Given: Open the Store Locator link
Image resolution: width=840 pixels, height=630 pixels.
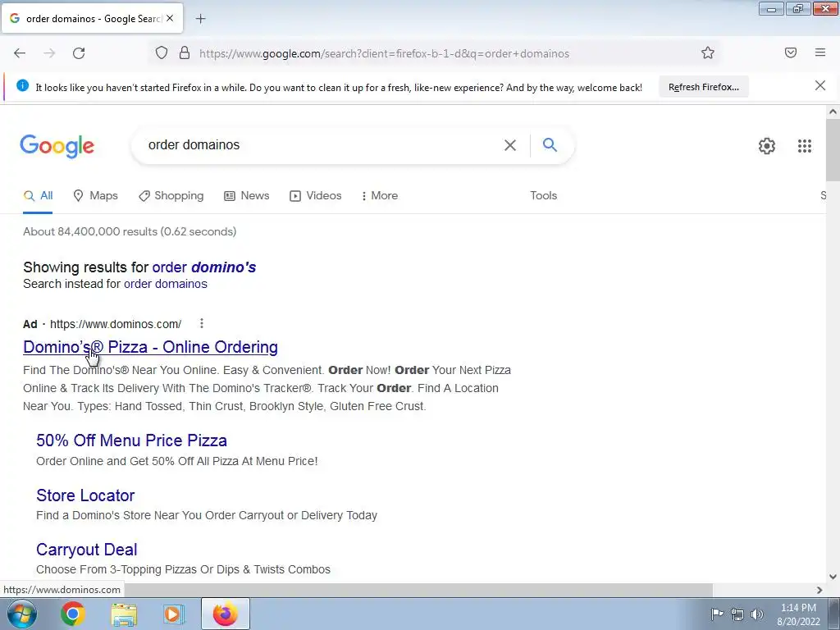Looking at the screenshot, I should [x=85, y=495].
